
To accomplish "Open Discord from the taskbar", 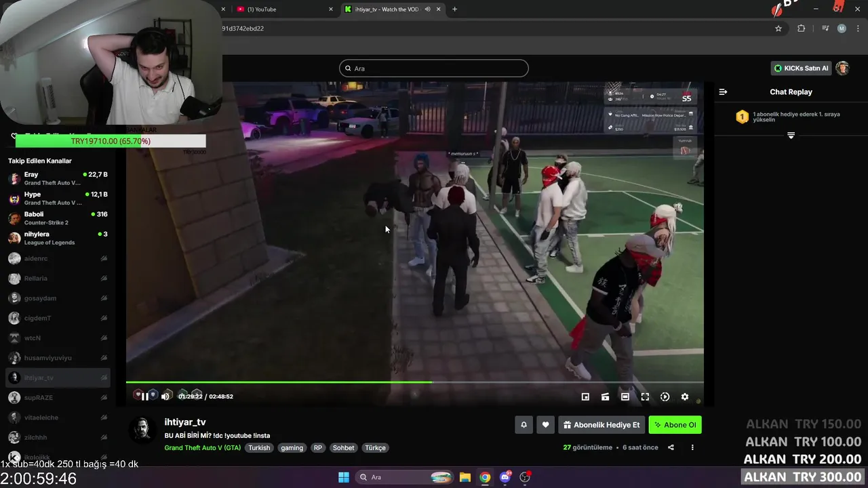I will [x=505, y=477].
